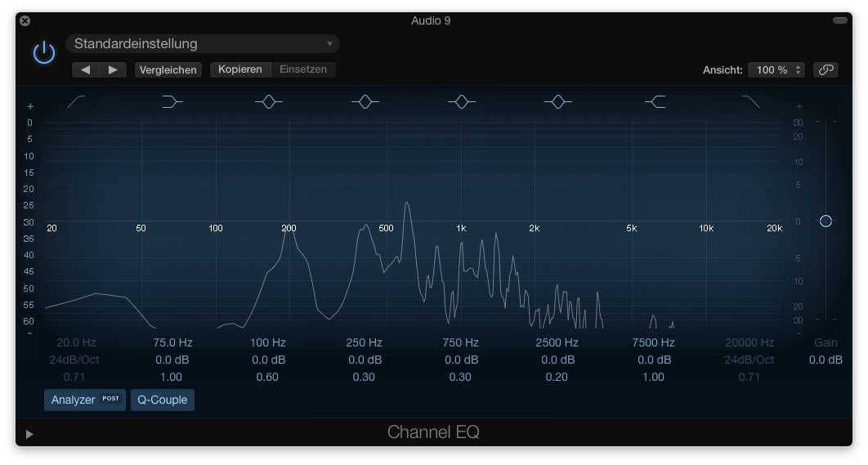Click the window pill button top right
Screen dimensions: 868x465
tap(839, 20)
